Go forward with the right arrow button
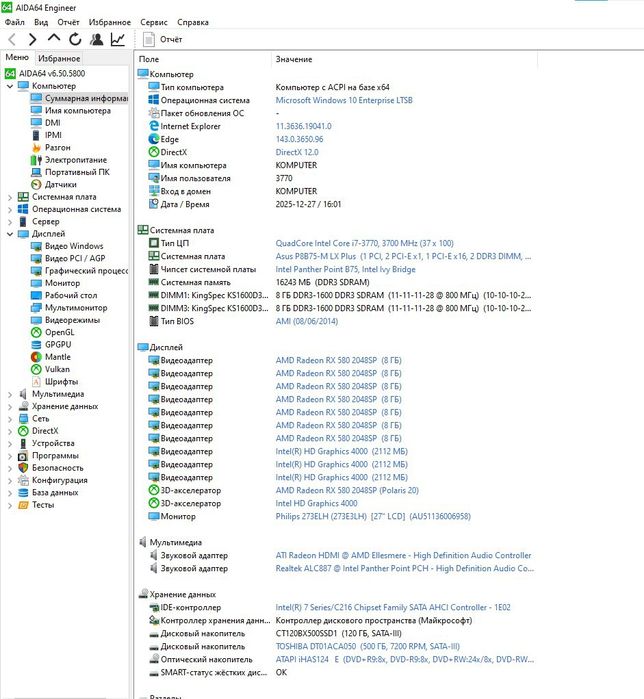 (x=33, y=39)
